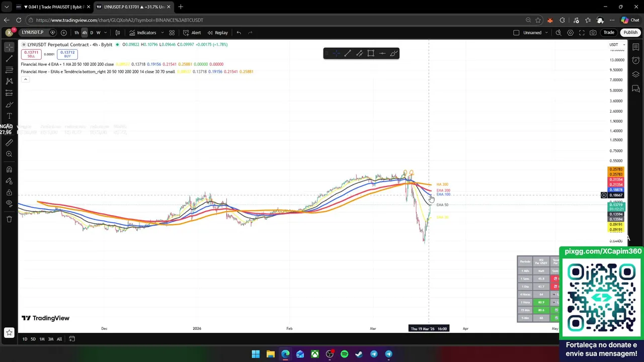Image resolution: width=644 pixels, height=362 pixels.
Task: Create an Alert from top toolbar
Action: (192, 33)
